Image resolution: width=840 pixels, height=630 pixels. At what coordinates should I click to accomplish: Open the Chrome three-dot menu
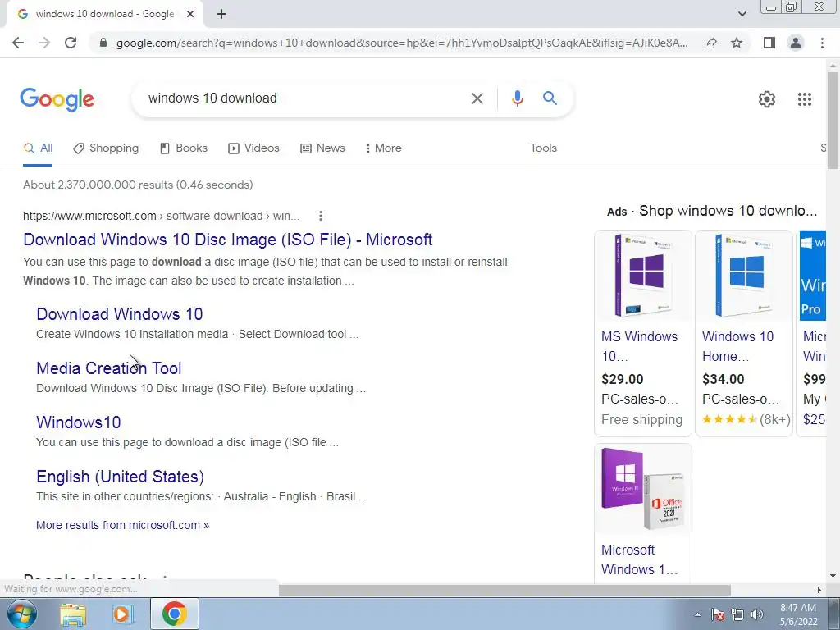[x=822, y=43]
